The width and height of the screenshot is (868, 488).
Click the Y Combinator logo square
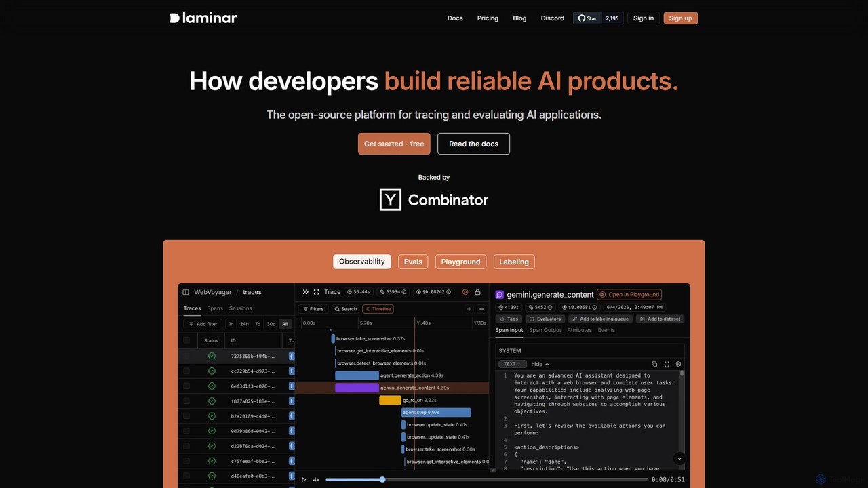click(x=390, y=199)
